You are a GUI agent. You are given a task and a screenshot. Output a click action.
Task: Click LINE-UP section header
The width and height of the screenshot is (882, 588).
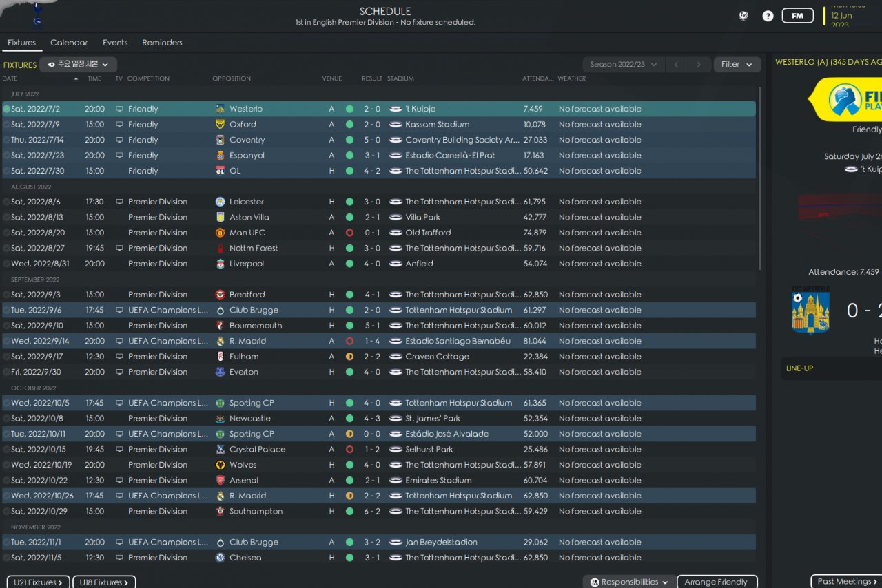799,368
